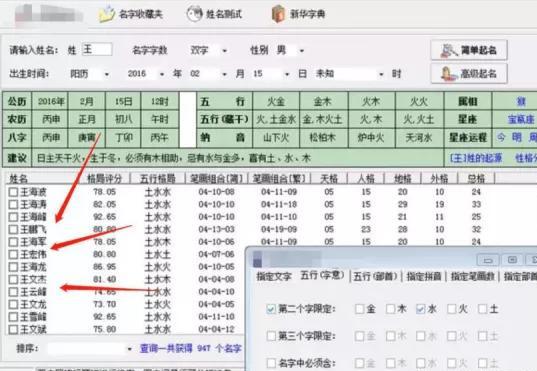Screen dimensions: 537x371
Task: Check the box for 王海军
Action: (13, 242)
